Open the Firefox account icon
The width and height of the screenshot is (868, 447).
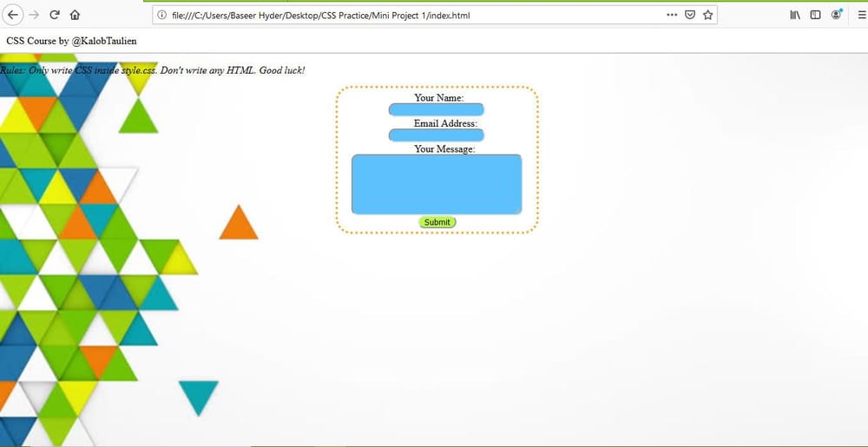836,15
